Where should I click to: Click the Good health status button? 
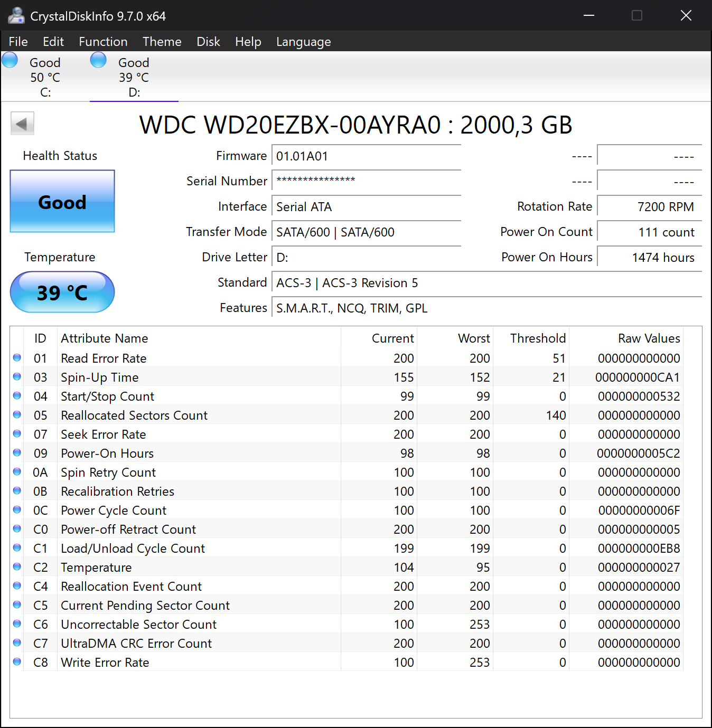(x=62, y=201)
